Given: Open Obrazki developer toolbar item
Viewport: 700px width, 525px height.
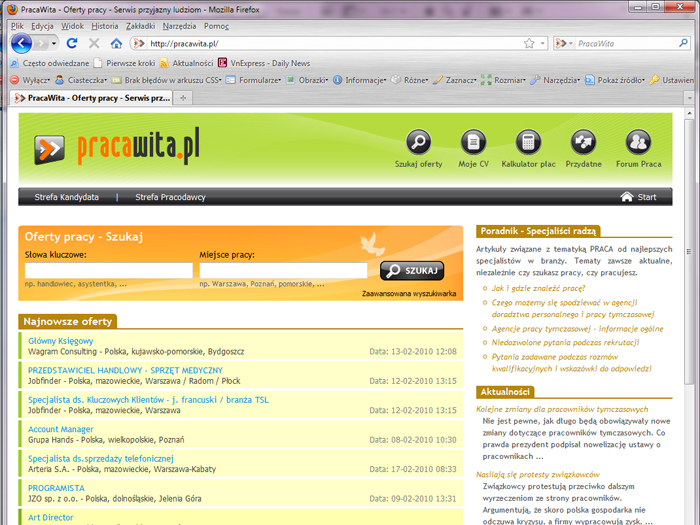Looking at the screenshot, I should pos(308,80).
